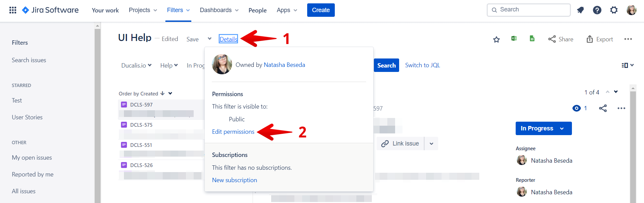Image resolution: width=644 pixels, height=203 pixels.
Task: Open the app switcher grid icon
Action: click(x=13, y=10)
